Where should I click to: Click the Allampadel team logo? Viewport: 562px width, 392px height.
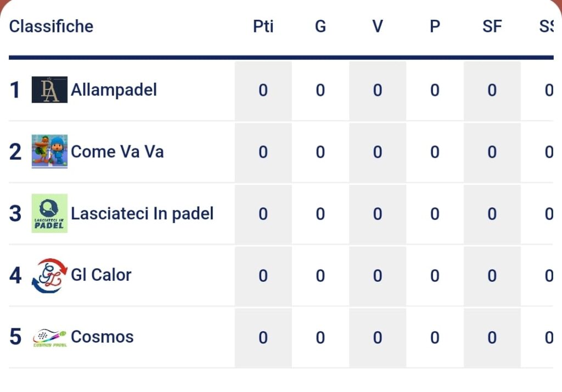click(x=49, y=89)
